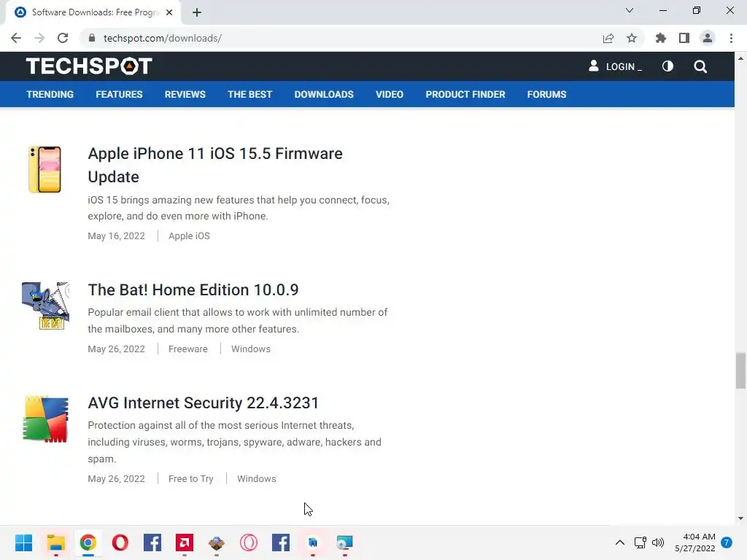Open Chrome three-dot menu
The image size is (747, 560).
point(731,38)
